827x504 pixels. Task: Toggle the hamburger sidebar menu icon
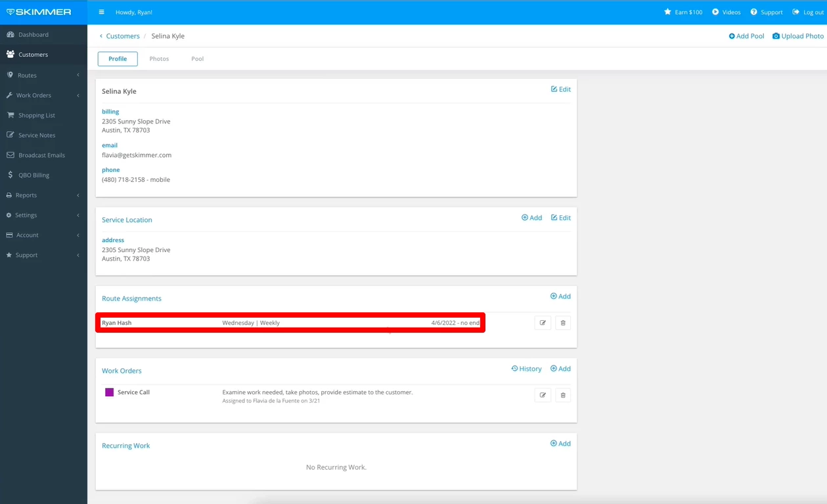click(x=101, y=12)
